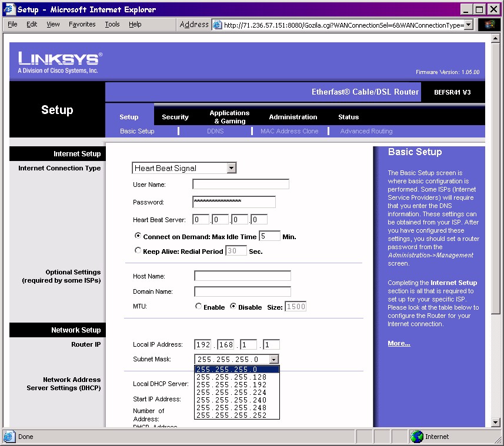Click the More... help link

pyautogui.click(x=399, y=343)
